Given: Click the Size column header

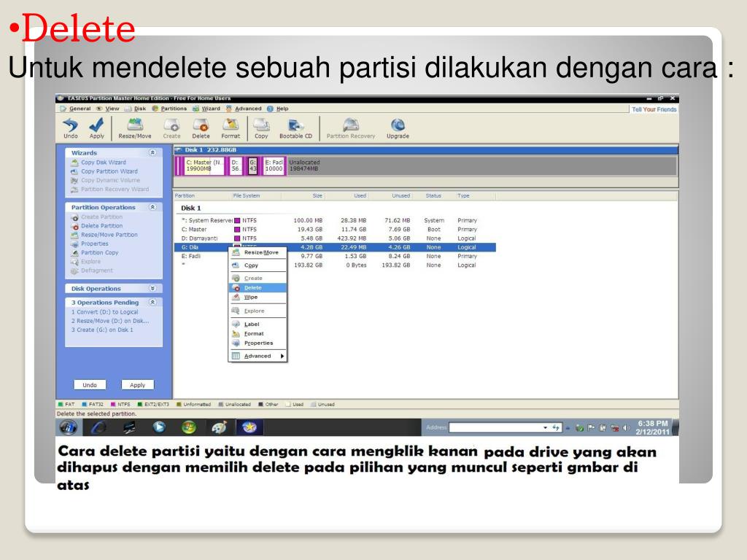Looking at the screenshot, I should [303, 195].
